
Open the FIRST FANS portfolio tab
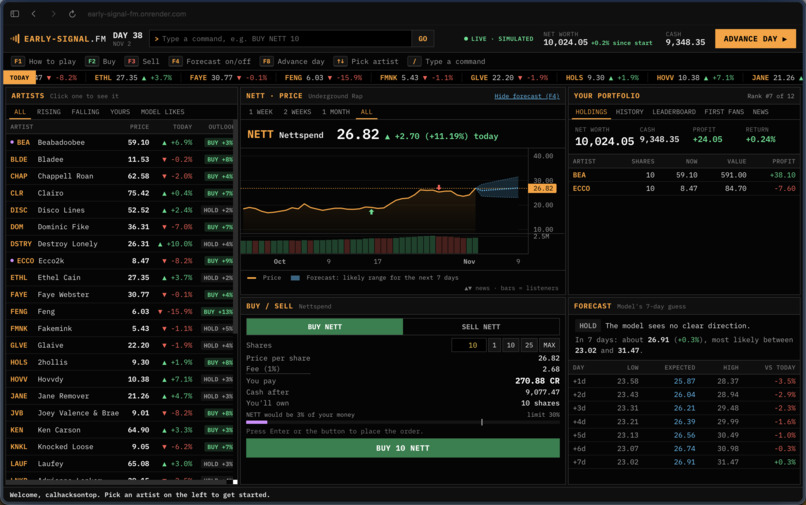click(724, 112)
